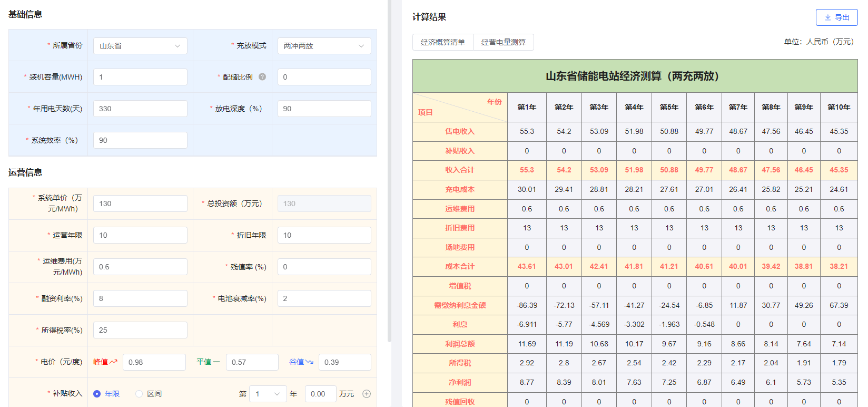Image resolution: width=868 pixels, height=407 pixels.
Task: Open the 所属省份 dropdown showing 山东省
Action: tap(140, 46)
